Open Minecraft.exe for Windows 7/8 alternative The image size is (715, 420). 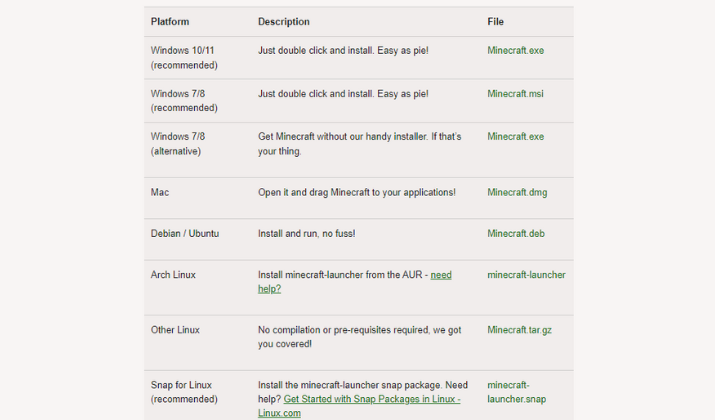515,136
